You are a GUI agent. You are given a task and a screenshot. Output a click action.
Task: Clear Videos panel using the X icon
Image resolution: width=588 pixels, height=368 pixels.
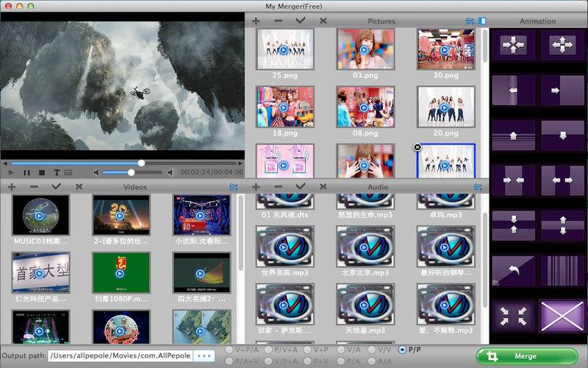coord(79,187)
